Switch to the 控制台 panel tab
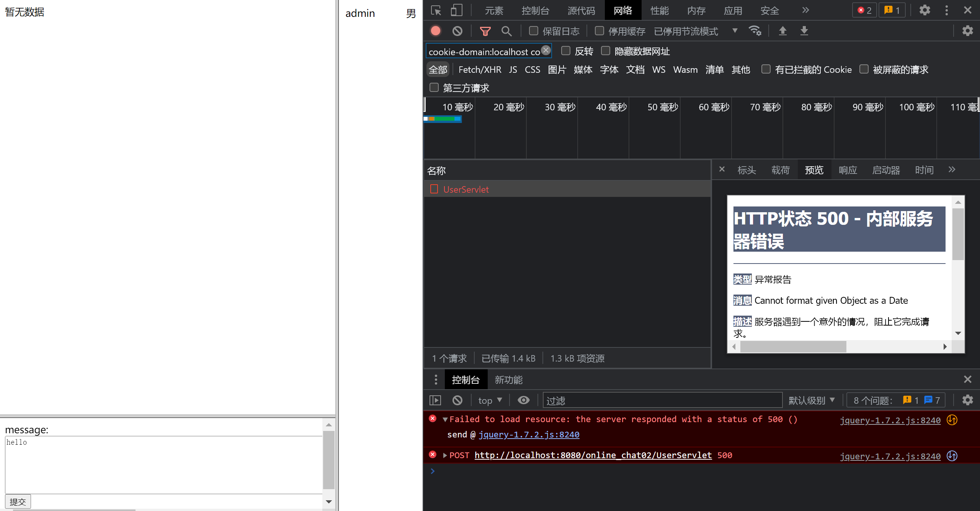980x511 pixels. (465, 379)
